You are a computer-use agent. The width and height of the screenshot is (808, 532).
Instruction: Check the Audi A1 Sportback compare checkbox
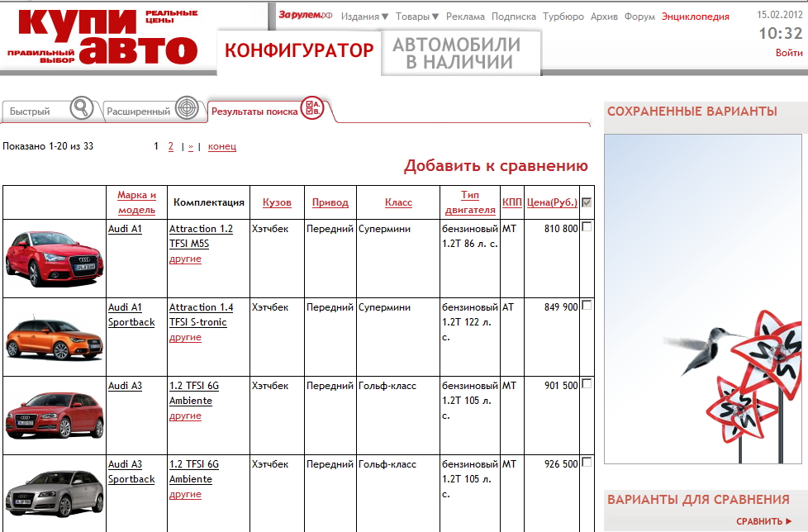tap(587, 306)
